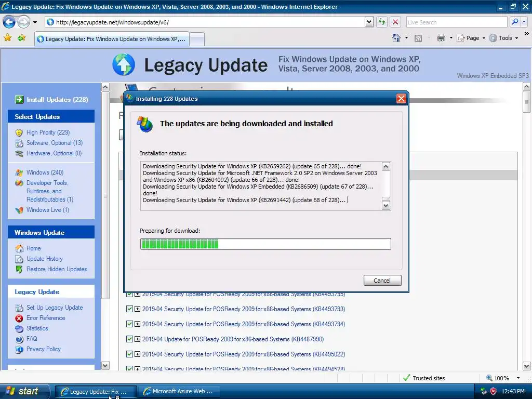The height and width of the screenshot is (399, 532).
Task: Switch to Microsoft Azure Web taskbar window
Action: (179, 392)
